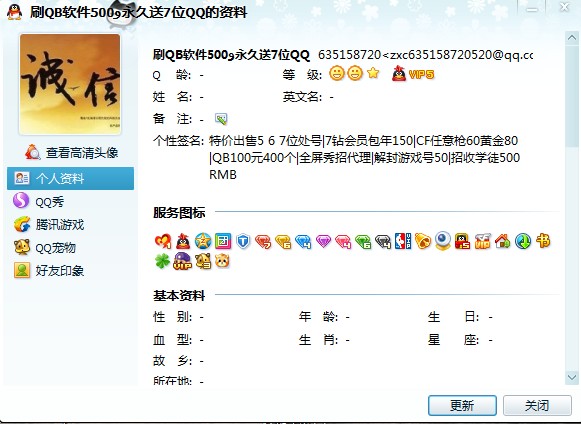Viewport: 581px width, 424px height.
Task: Click the house service icon
Action: pyautogui.click(x=503, y=241)
